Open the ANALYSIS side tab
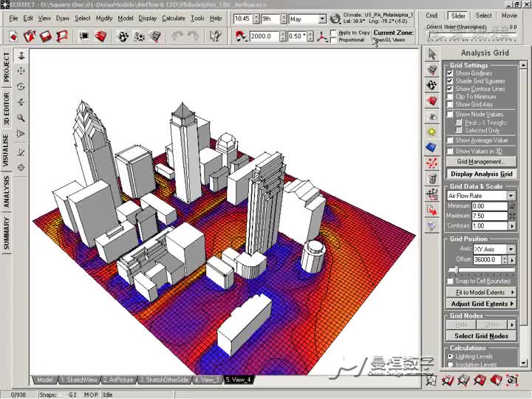The width and height of the screenshot is (532, 399). pyautogui.click(x=6, y=192)
